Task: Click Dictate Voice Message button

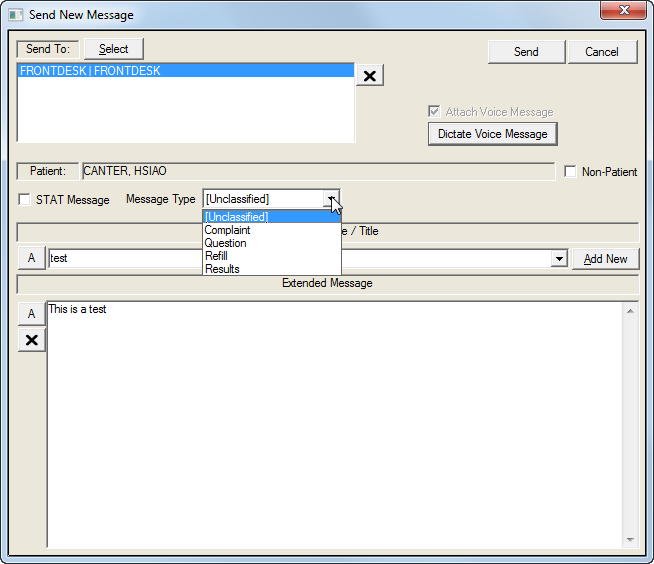Action: tap(492, 134)
